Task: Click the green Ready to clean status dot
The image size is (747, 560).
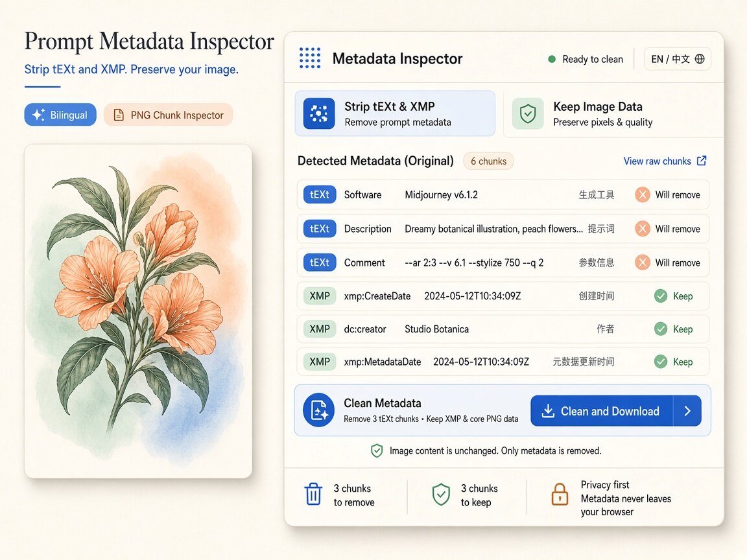Action: click(x=552, y=59)
